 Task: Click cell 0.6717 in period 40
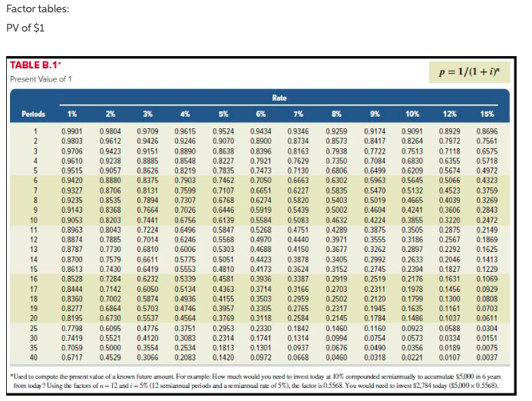[72, 357]
